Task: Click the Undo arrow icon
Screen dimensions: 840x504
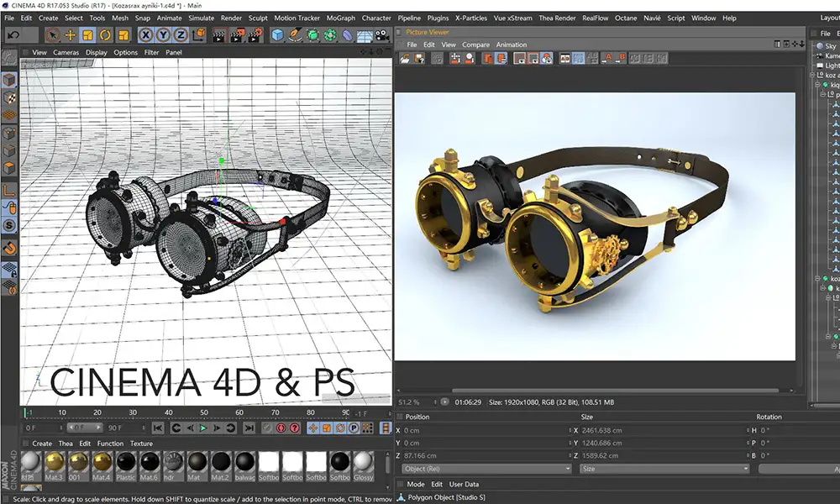Action: pyautogui.click(x=13, y=35)
